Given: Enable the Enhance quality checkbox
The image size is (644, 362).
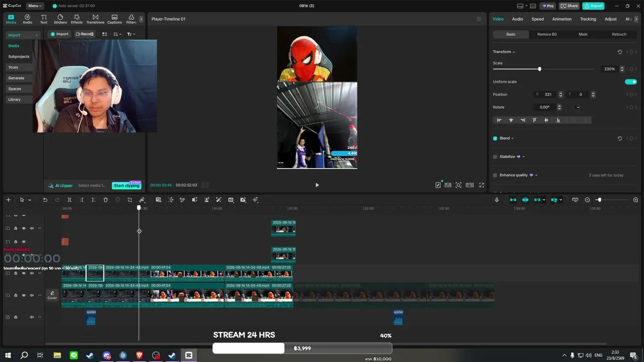Looking at the screenshot, I should (495, 175).
